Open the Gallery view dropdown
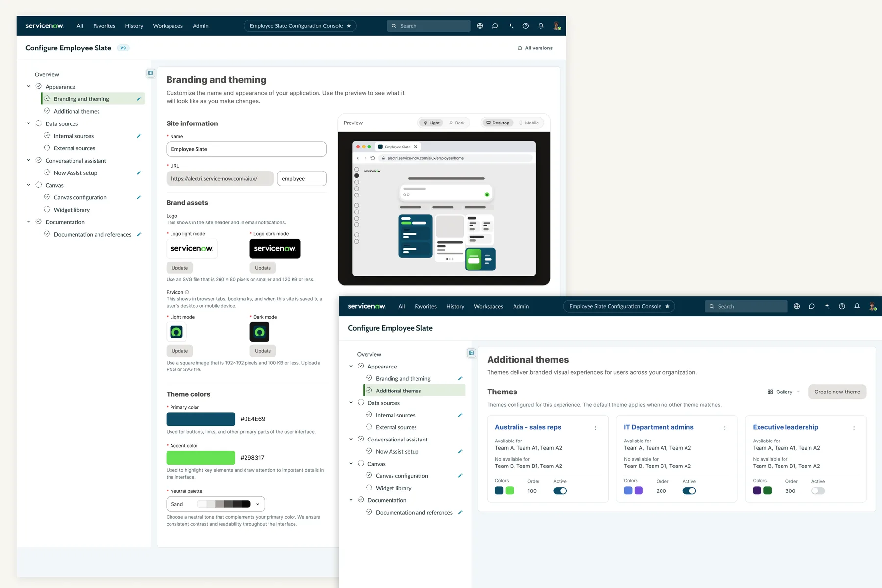The height and width of the screenshot is (588, 882). tap(784, 392)
